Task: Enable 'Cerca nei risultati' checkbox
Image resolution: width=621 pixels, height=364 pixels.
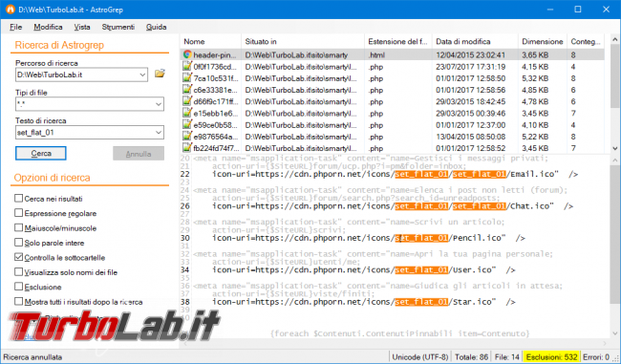Action: (18, 198)
